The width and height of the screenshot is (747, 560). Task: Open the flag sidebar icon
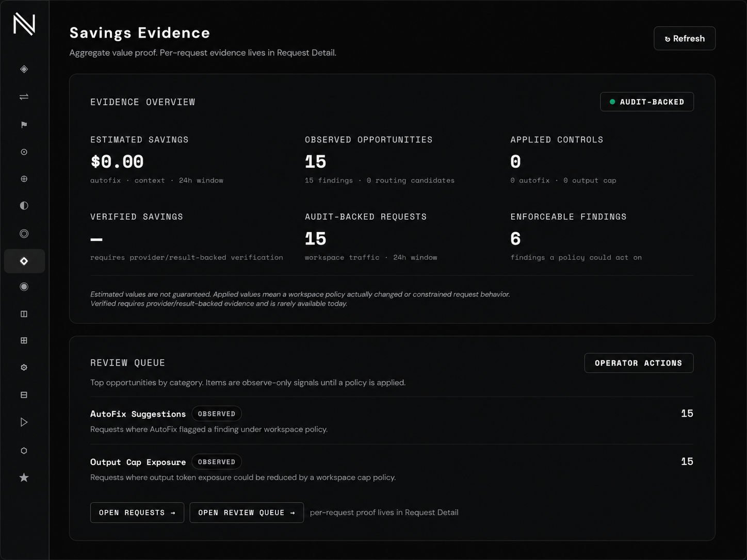coord(24,125)
